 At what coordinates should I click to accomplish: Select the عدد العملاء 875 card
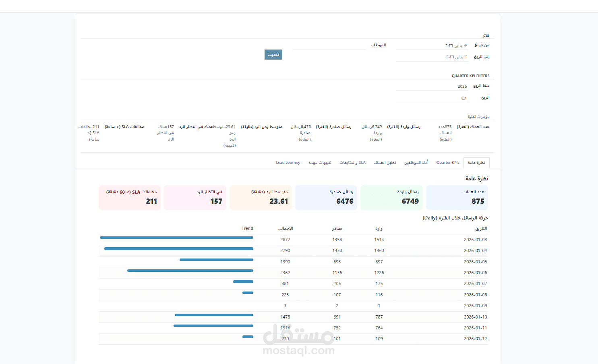[457, 197]
